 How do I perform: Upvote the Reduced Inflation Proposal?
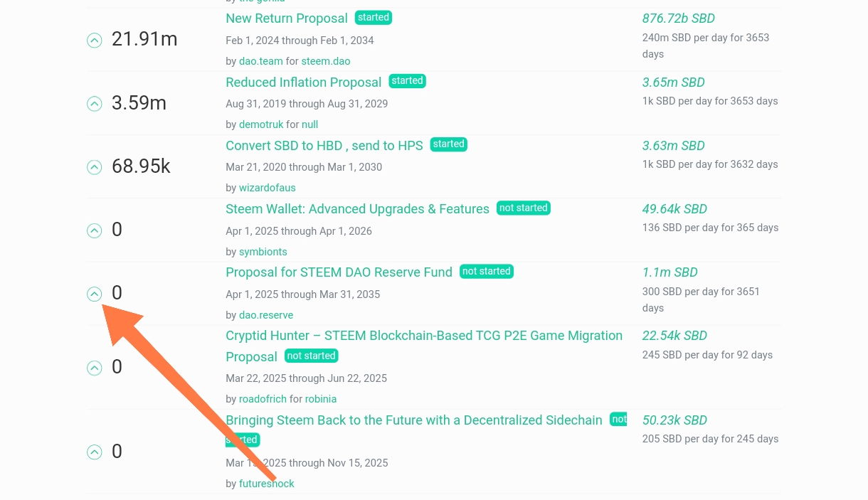[x=95, y=104]
